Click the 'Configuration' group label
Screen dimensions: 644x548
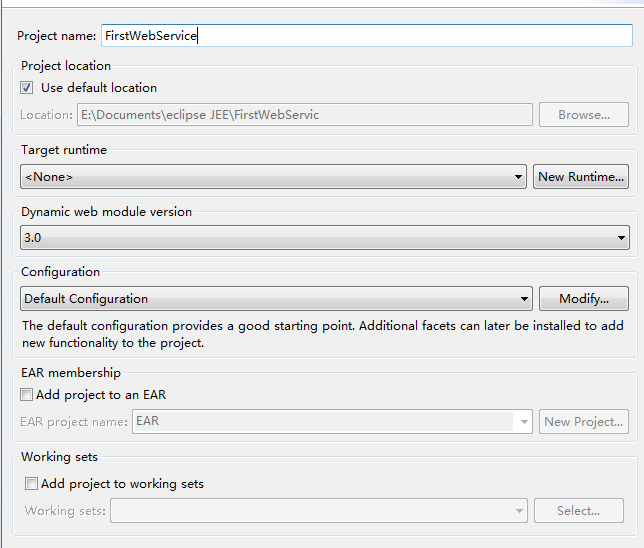60,272
